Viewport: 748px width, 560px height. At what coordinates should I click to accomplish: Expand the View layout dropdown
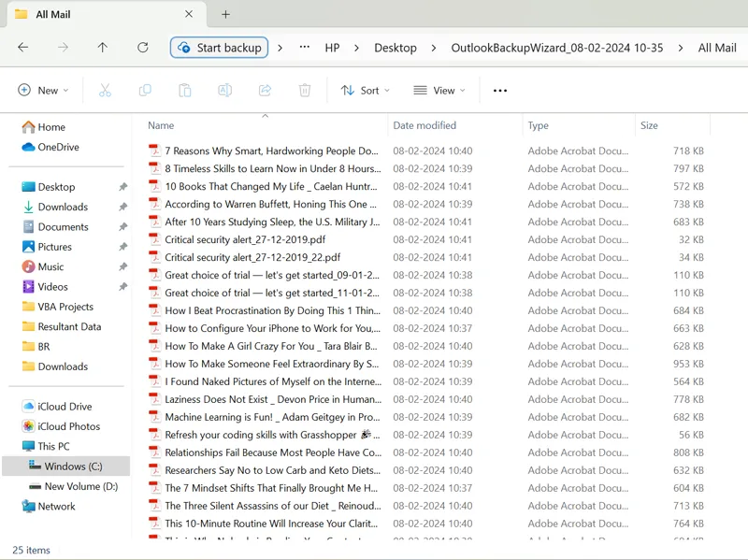click(439, 91)
